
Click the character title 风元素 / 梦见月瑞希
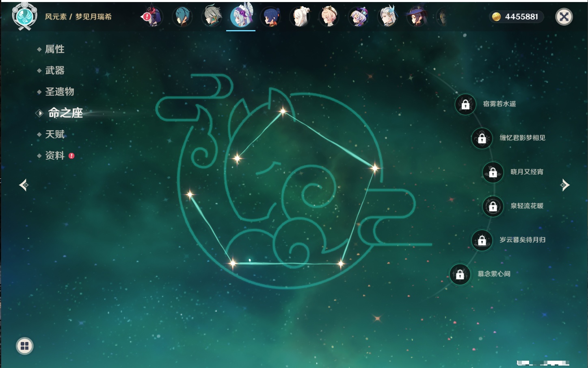pyautogui.click(x=78, y=17)
